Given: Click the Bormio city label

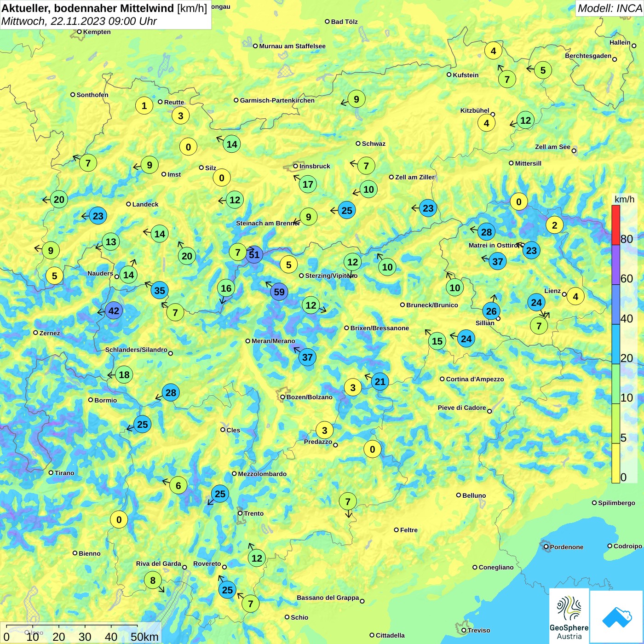Looking at the screenshot, I should (x=105, y=400).
